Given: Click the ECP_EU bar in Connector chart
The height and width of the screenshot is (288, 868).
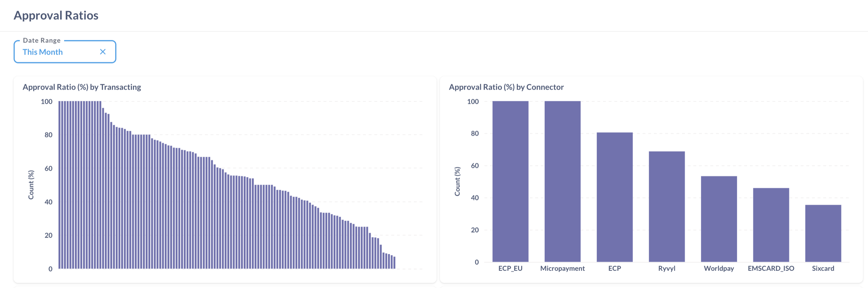Looking at the screenshot, I should click(510, 181).
